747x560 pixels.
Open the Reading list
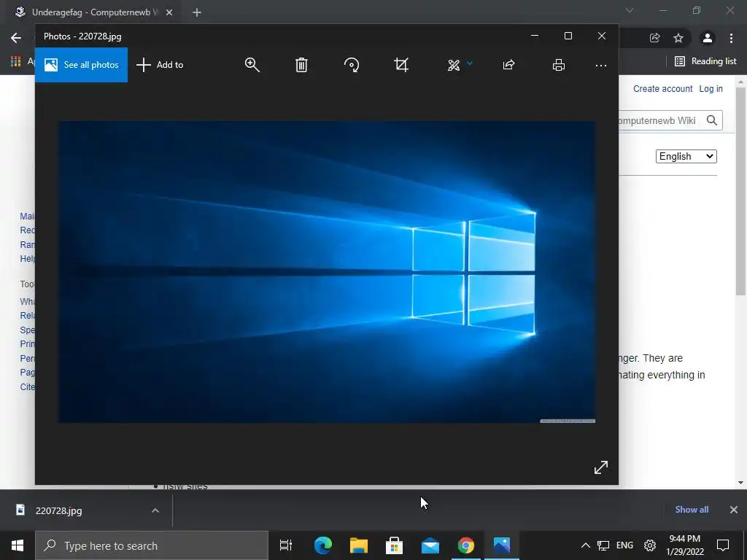pyautogui.click(x=705, y=61)
